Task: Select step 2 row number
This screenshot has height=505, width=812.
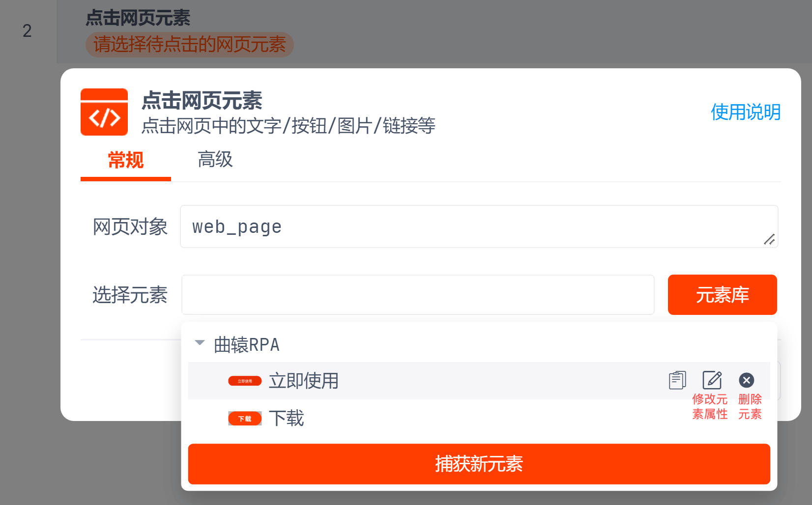Action: click(x=27, y=31)
